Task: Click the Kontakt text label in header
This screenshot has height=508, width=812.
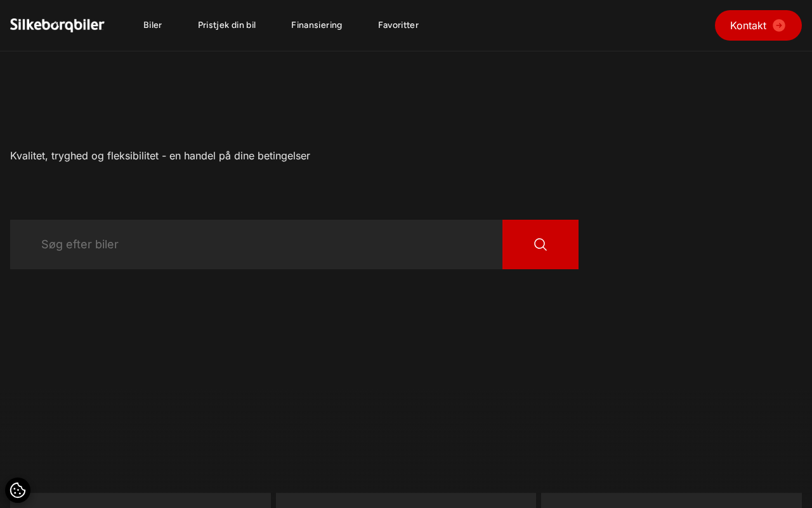Action: (x=748, y=25)
